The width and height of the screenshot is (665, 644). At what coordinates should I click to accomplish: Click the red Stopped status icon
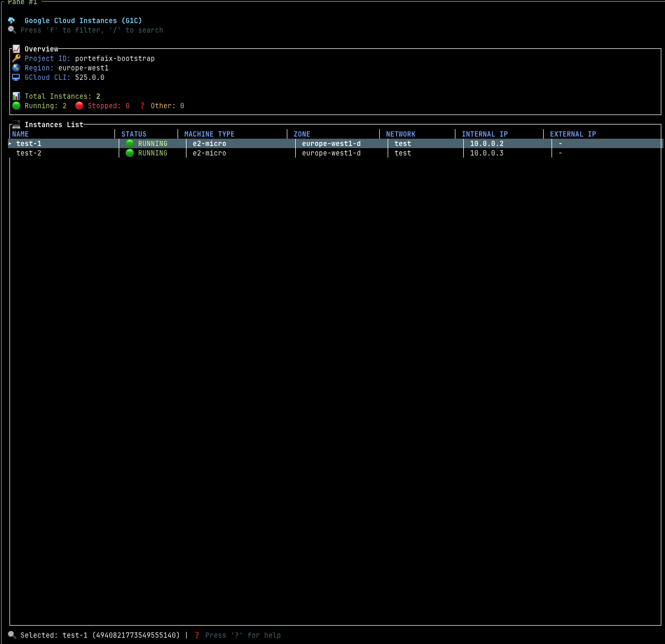click(79, 106)
